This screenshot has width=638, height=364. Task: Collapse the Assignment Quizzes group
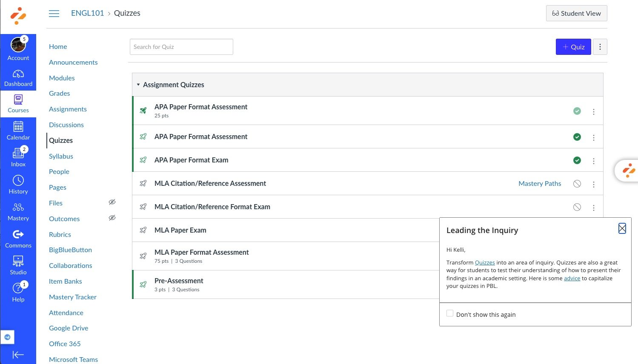pos(138,85)
